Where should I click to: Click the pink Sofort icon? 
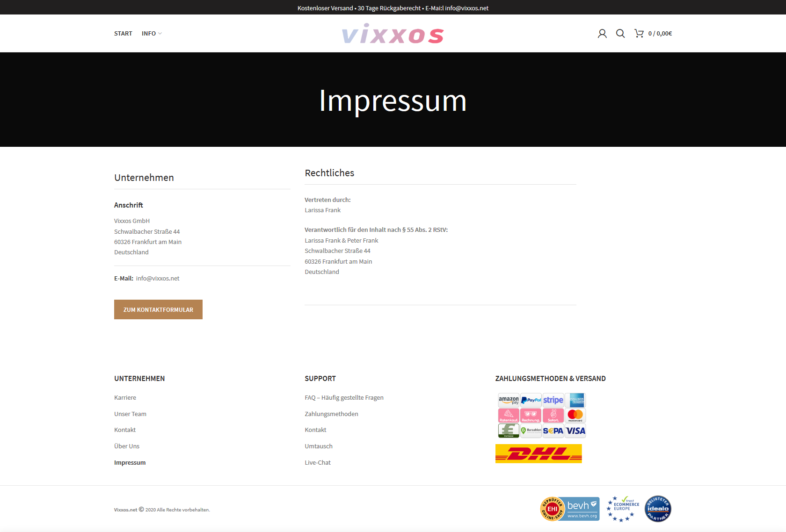click(x=553, y=416)
